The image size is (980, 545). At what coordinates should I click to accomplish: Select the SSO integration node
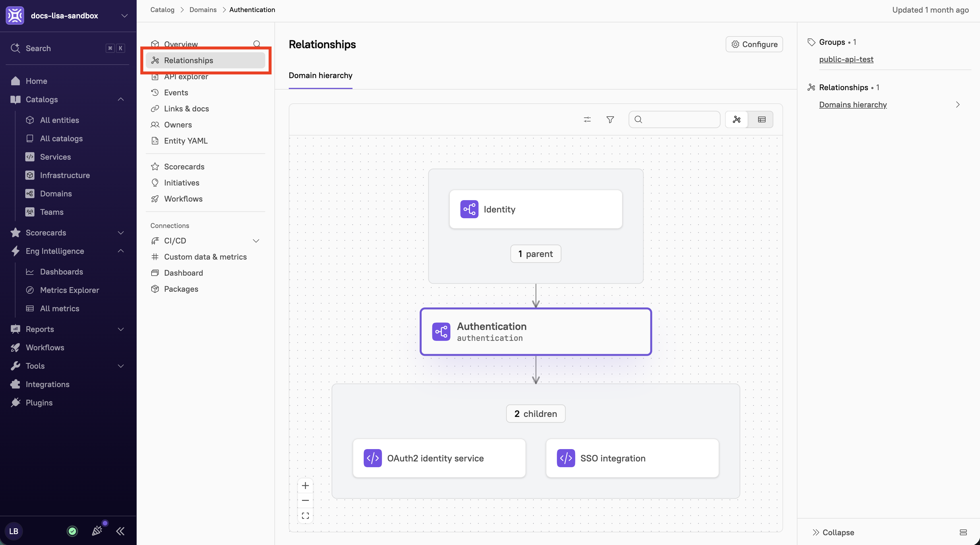[632, 458]
